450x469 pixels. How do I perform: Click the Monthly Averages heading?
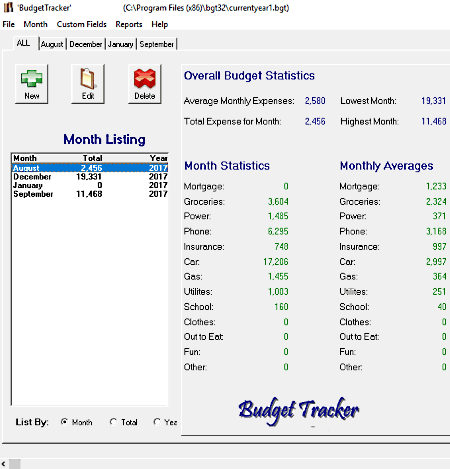[386, 166]
